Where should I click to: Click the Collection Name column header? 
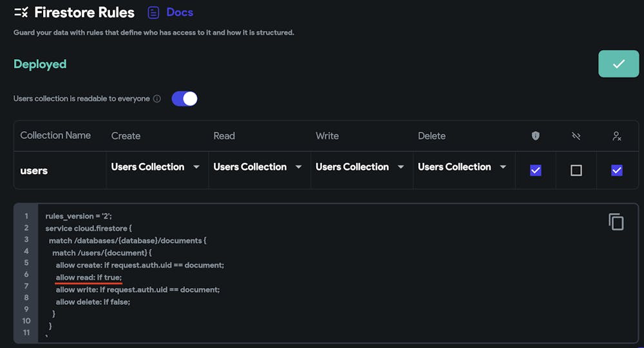tap(55, 135)
